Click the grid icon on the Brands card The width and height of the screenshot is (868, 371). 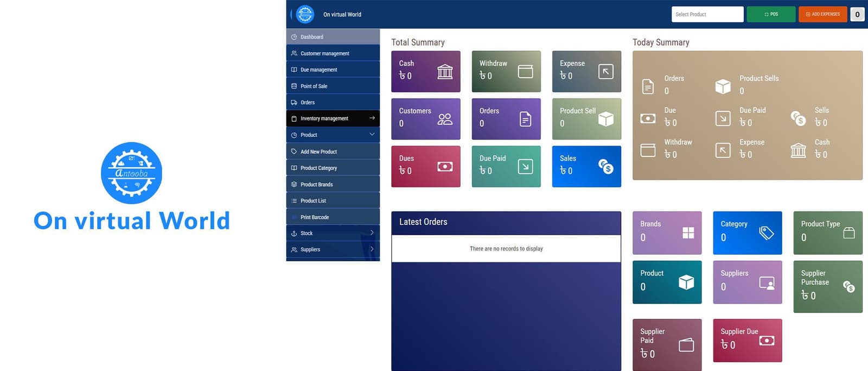click(688, 233)
